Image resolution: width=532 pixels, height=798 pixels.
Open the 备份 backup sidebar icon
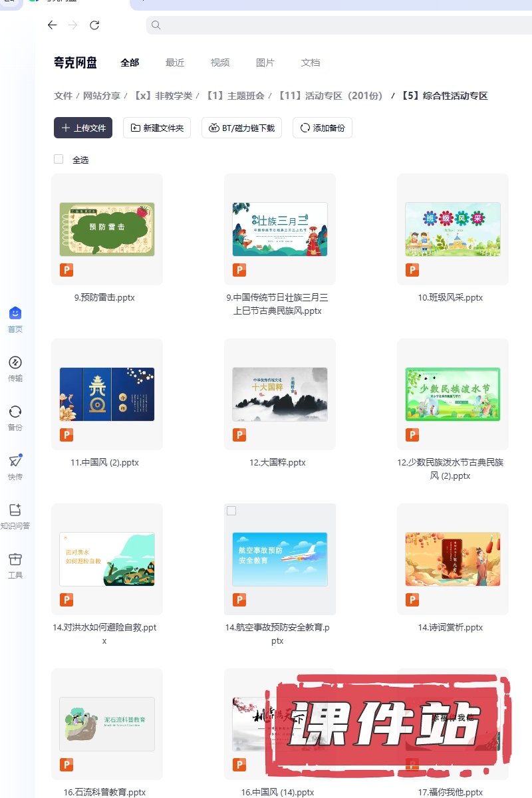coord(15,412)
